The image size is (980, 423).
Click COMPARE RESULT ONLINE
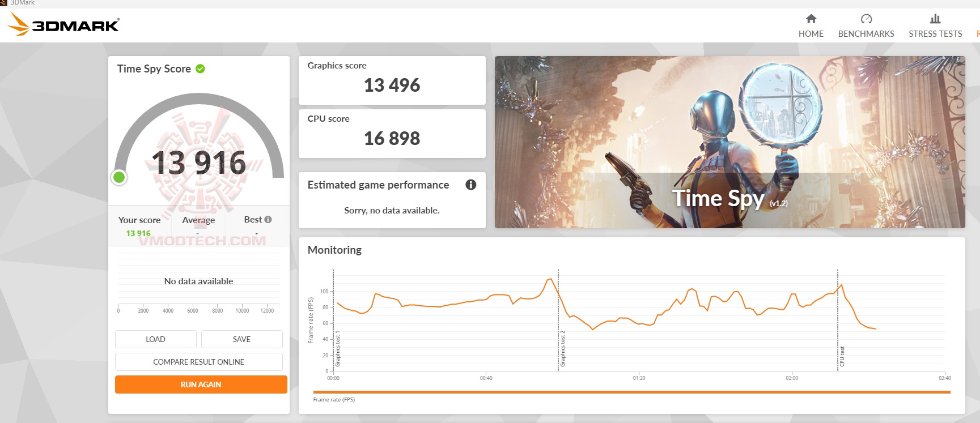point(199,362)
